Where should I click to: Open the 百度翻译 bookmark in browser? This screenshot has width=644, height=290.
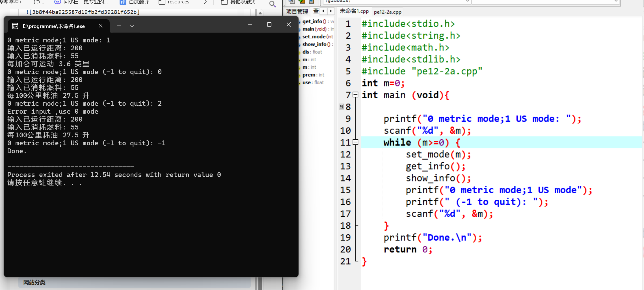click(134, 2)
